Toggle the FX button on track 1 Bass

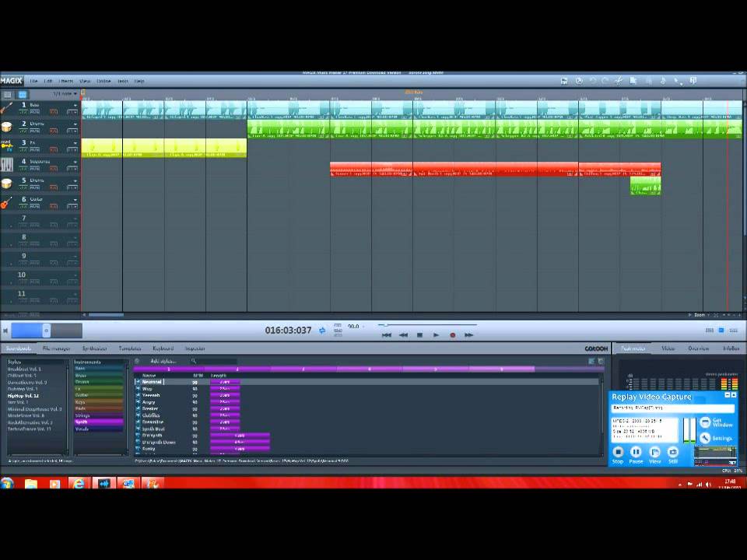pos(54,112)
